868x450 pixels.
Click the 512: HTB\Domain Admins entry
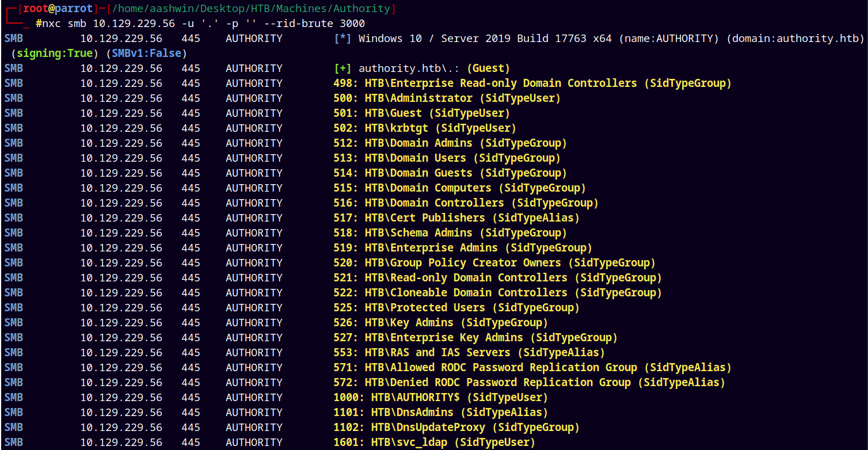point(450,143)
